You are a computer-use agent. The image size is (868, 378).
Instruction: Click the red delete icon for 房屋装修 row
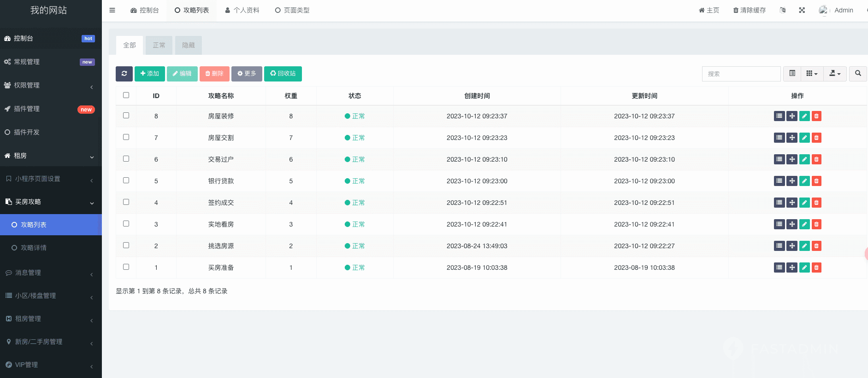click(x=816, y=116)
